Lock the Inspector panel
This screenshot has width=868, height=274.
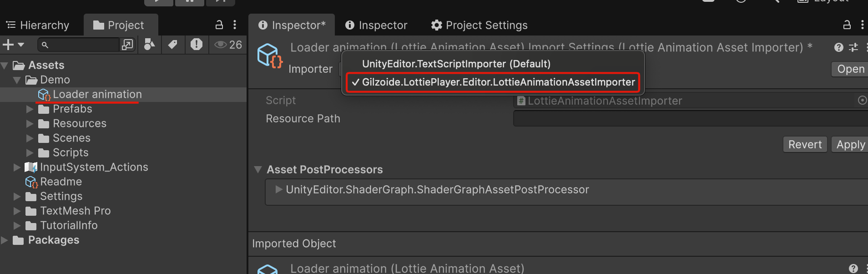[x=847, y=25]
